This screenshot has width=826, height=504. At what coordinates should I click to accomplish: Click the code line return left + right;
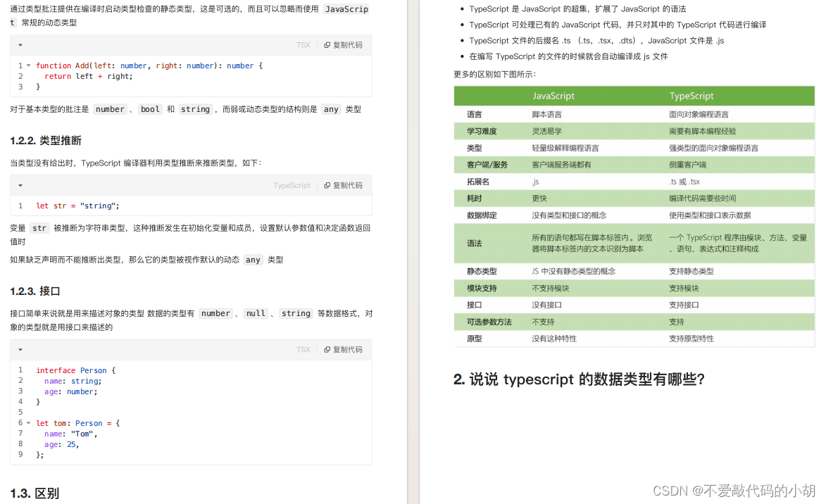tap(89, 76)
